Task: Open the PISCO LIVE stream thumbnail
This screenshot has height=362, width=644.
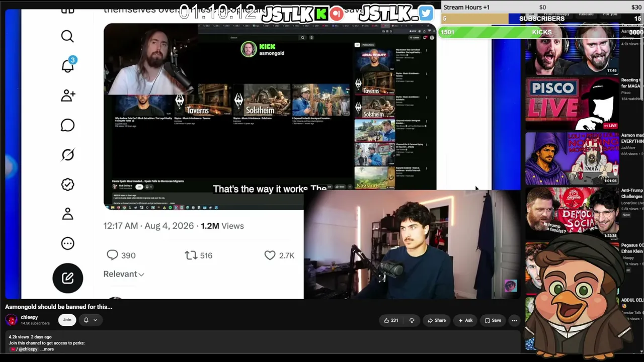Action: coord(572,104)
